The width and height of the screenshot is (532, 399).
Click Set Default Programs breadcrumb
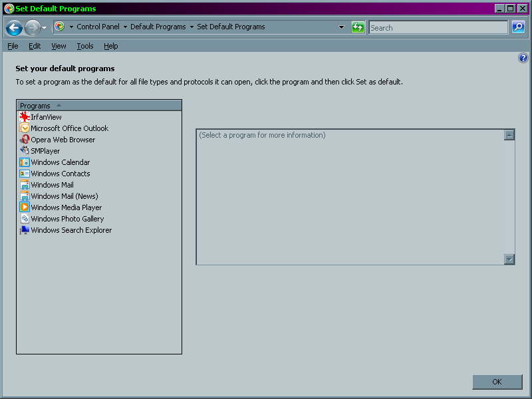click(231, 27)
